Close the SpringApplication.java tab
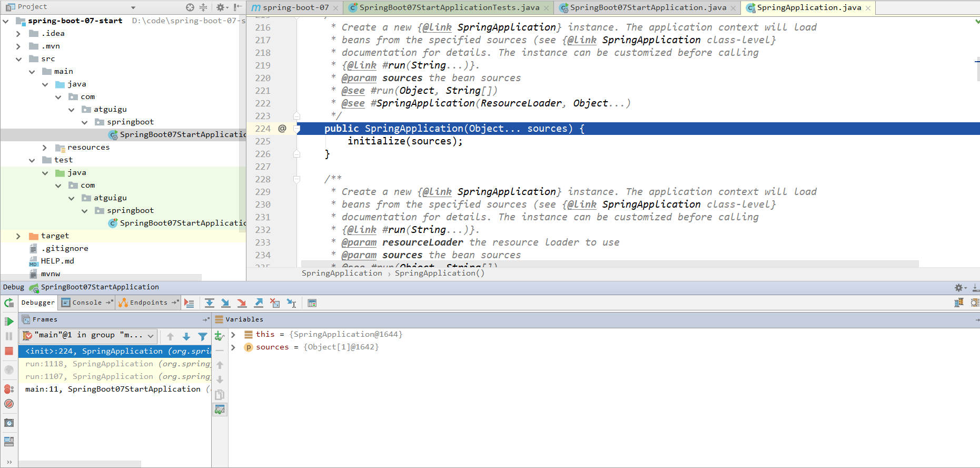The image size is (980, 468). pos(868,8)
